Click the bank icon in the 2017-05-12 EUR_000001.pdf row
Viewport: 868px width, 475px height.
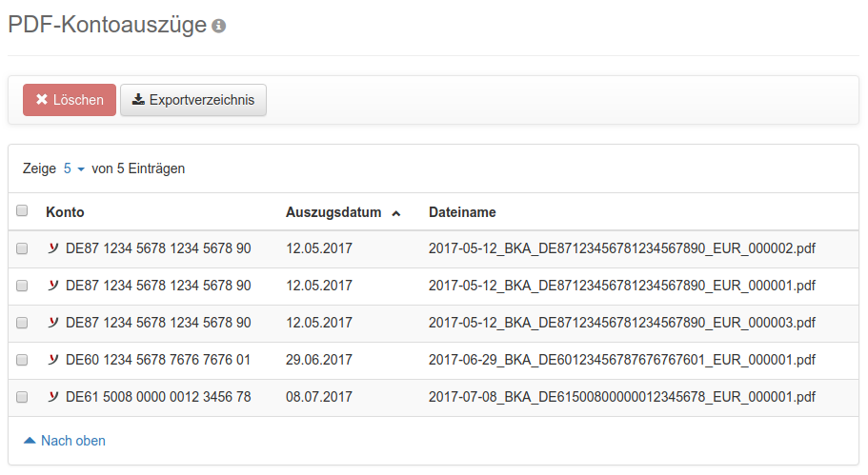click(53, 286)
